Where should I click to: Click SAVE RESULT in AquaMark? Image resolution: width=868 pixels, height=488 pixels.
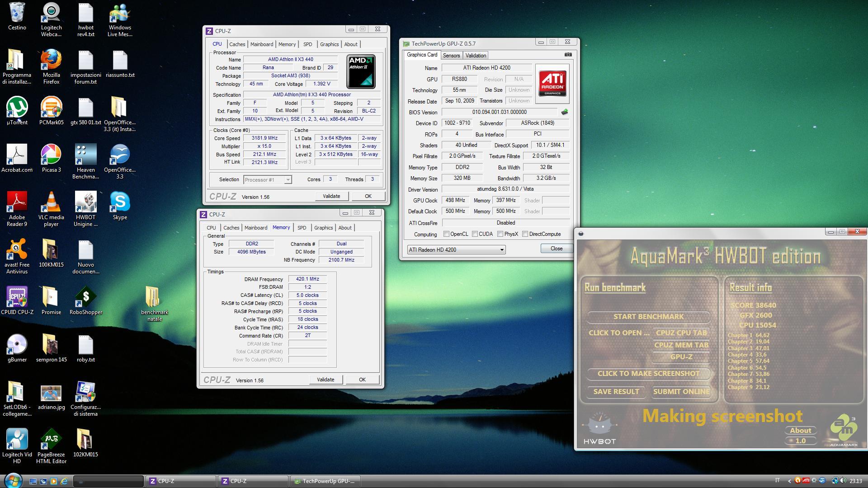(x=616, y=392)
